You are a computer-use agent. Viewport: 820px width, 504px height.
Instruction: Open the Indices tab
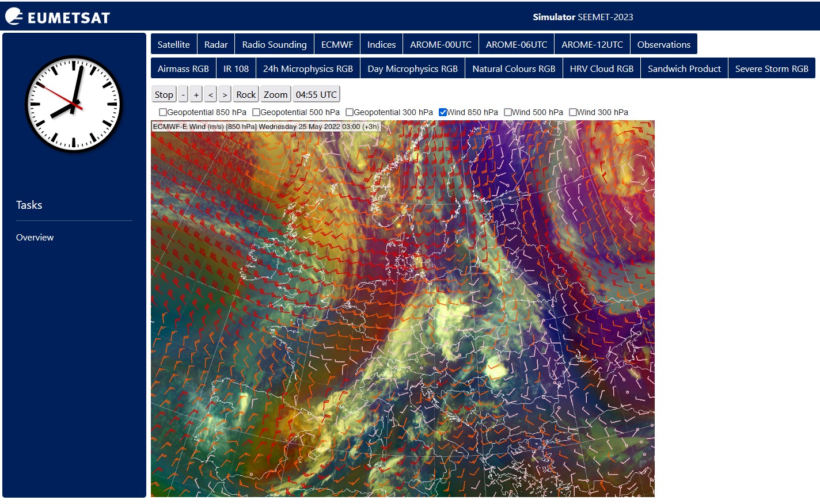(382, 44)
